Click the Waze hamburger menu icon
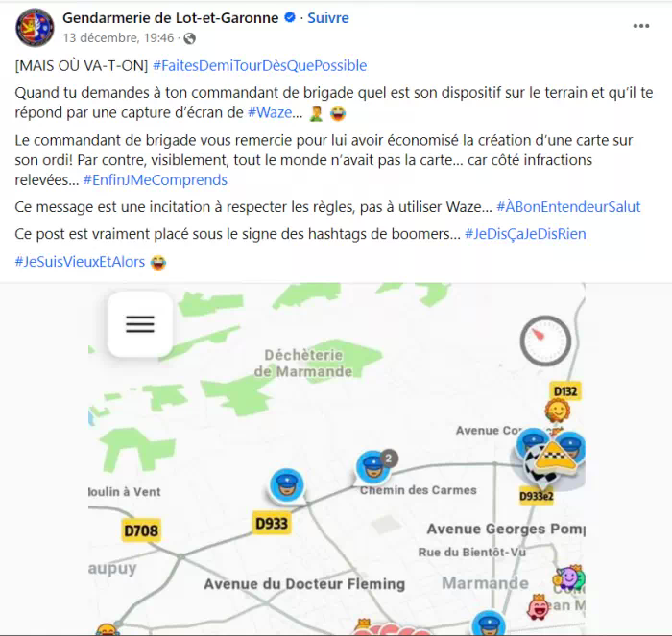This screenshot has height=636, width=672. pyautogui.click(x=140, y=324)
